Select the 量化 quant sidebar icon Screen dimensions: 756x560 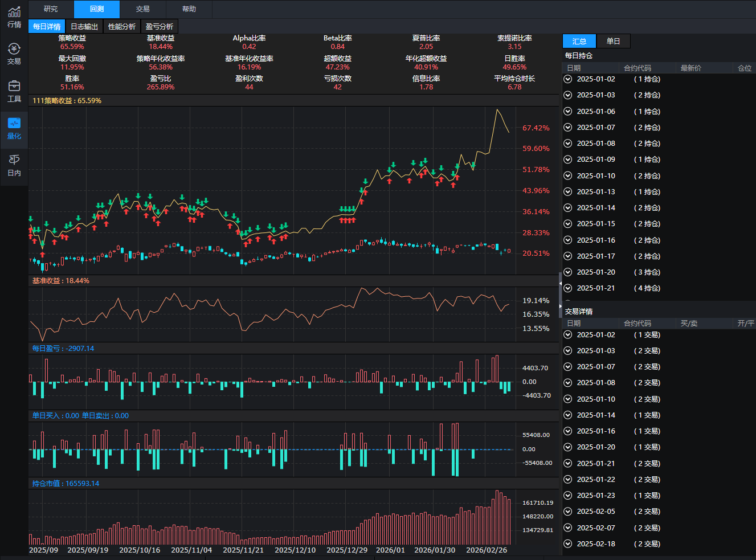14,128
